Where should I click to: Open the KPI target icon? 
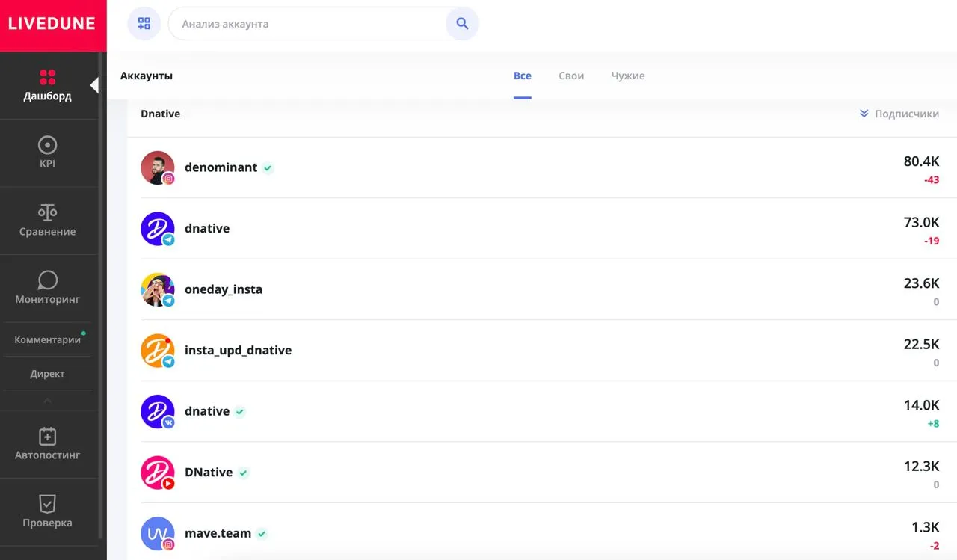48,145
